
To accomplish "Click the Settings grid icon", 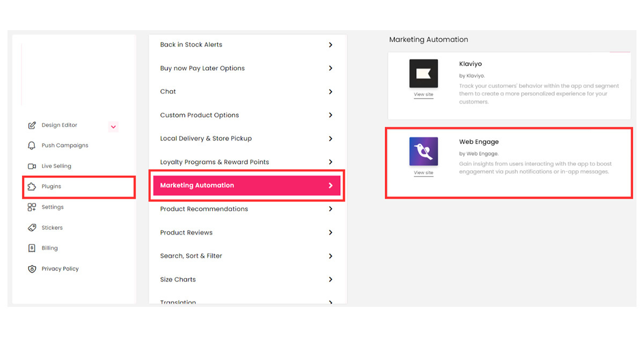I will [x=32, y=207].
